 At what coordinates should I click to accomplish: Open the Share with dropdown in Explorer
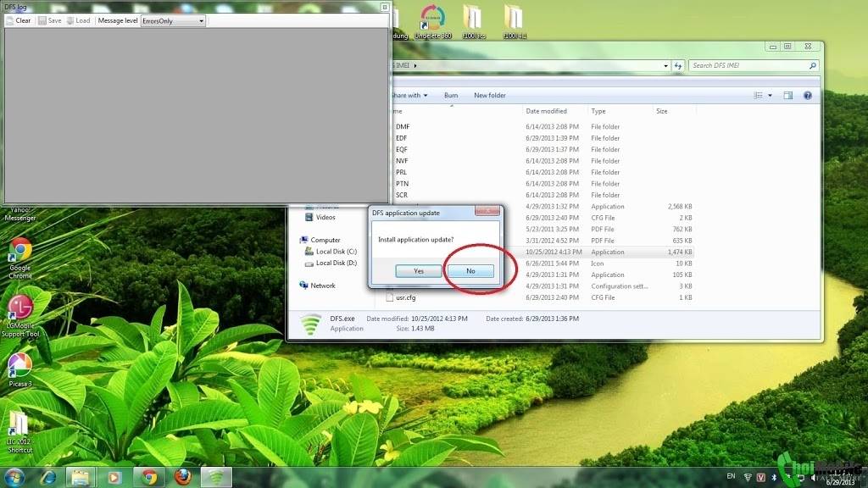pyautogui.click(x=409, y=95)
